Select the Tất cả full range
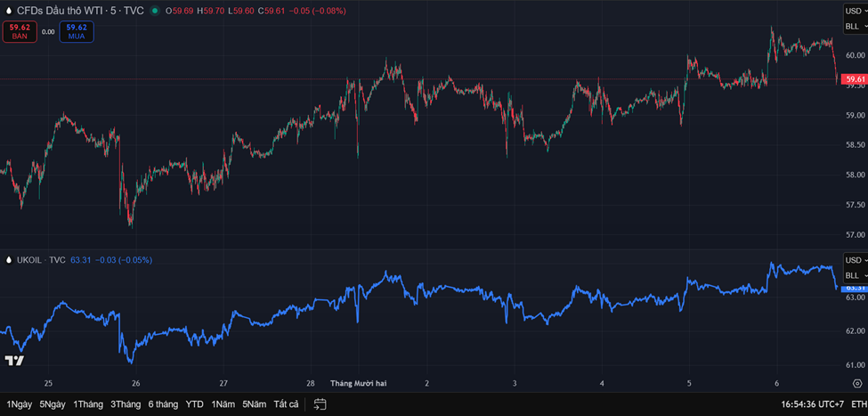The image size is (868, 416). [x=286, y=404]
